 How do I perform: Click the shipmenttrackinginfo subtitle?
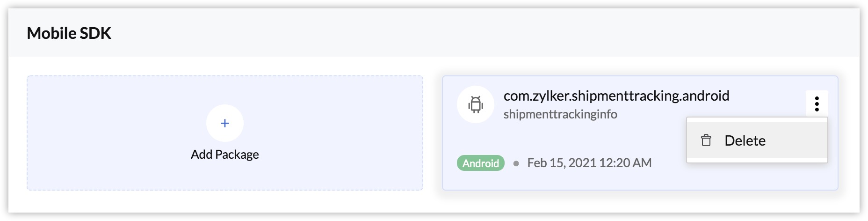click(x=560, y=114)
